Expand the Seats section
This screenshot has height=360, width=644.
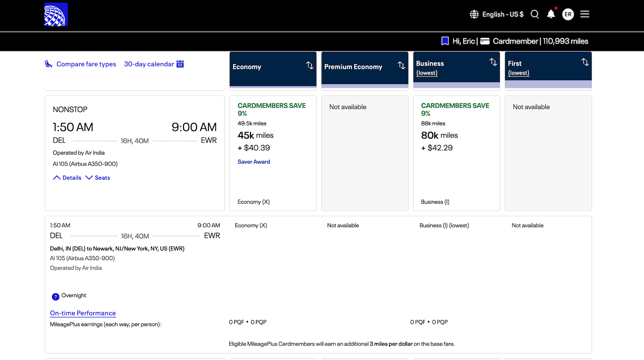pyautogui.click(x=98, y=178)
